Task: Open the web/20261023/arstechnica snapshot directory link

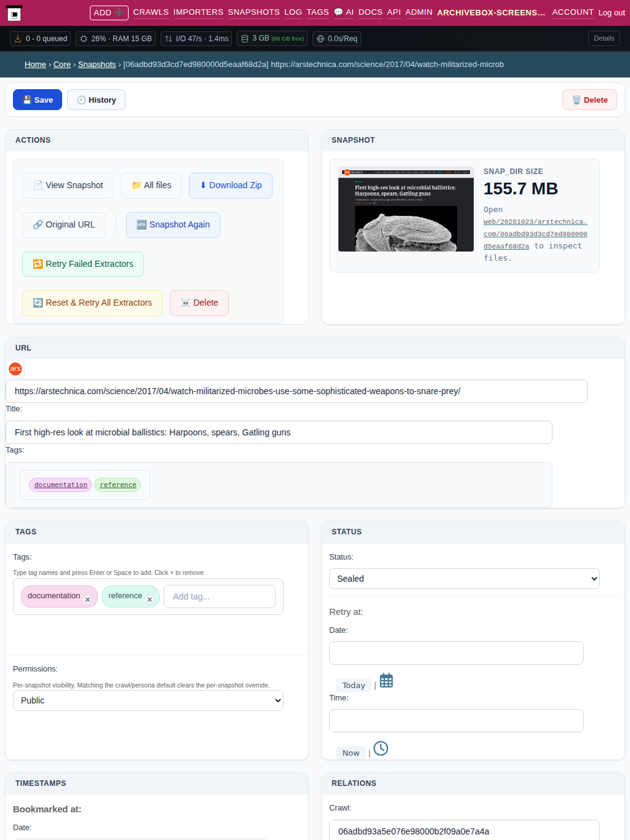Action: (535, 234)
